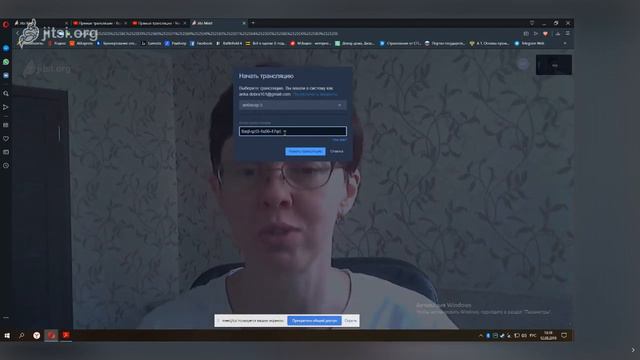Take snapshot using toolbar camera icon

tap(526, 34)
